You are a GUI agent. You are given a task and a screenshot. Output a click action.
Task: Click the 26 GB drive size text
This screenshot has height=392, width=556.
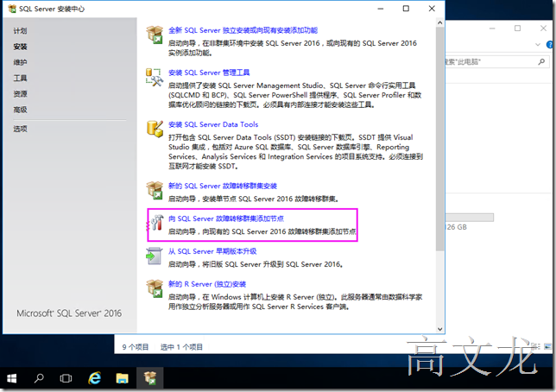(x=456, y=227)
